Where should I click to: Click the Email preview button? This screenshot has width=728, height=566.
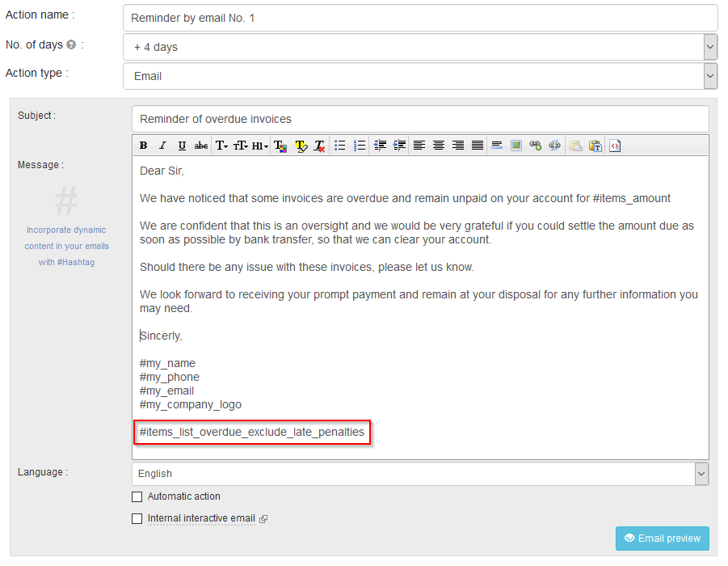(x=663, y=539)
